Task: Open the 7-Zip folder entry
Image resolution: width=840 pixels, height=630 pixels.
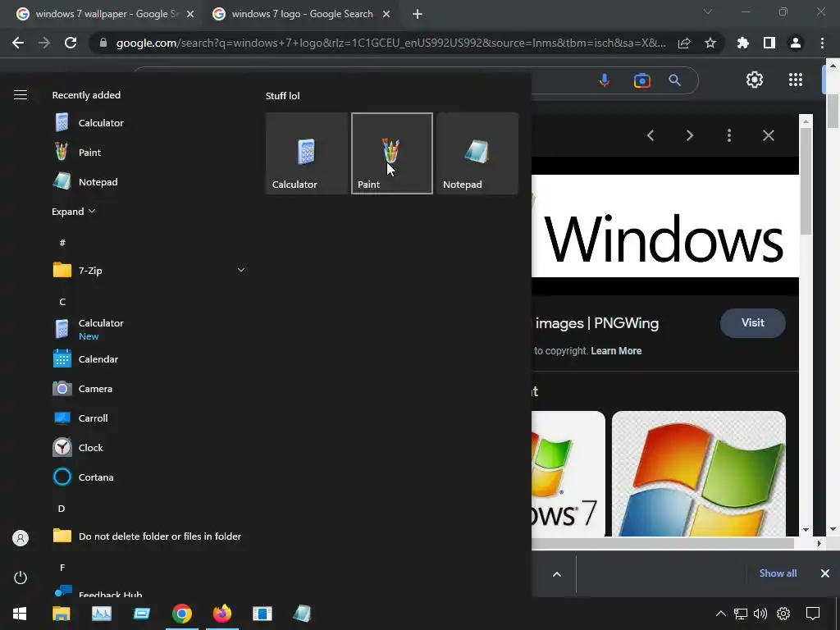Action: (x=149, y=271)
